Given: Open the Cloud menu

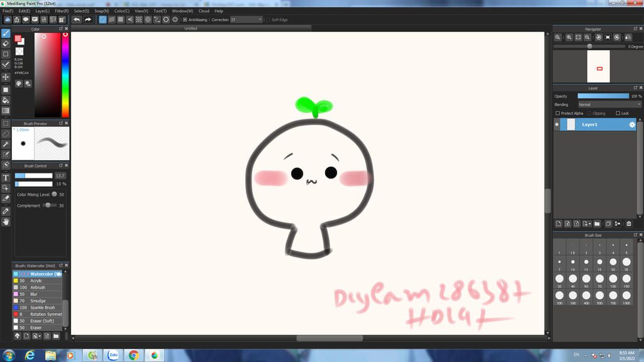Looking at the screenshot, I should [204, 11].
